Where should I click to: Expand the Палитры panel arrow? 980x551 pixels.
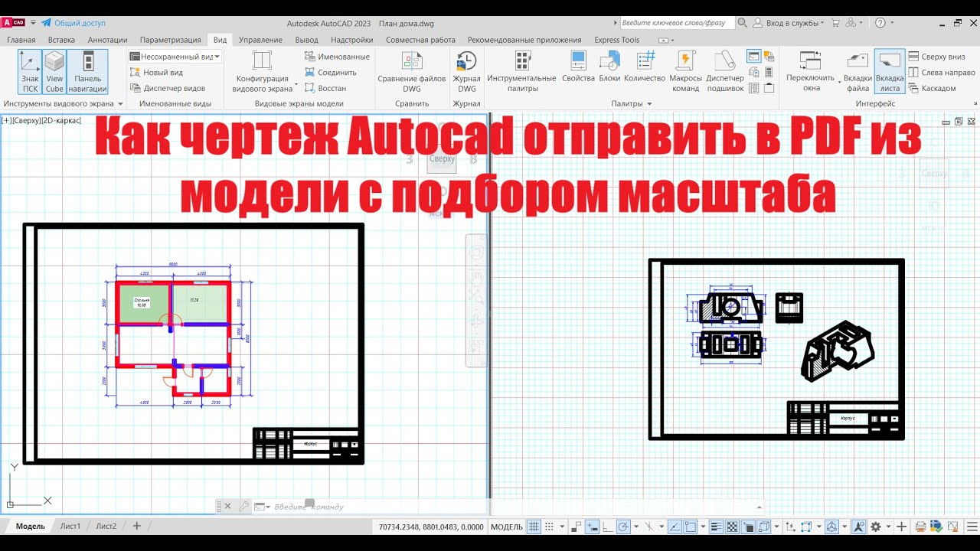649,104
